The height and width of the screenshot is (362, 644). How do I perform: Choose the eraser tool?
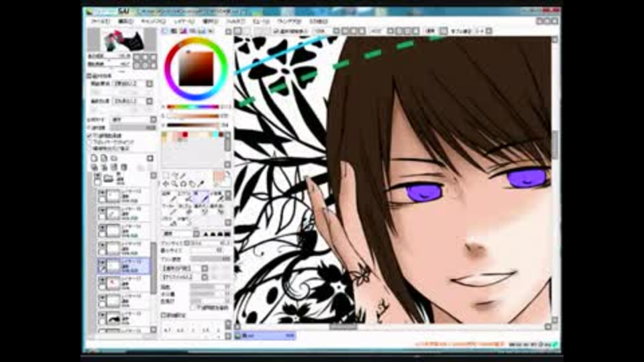(184, 209)
